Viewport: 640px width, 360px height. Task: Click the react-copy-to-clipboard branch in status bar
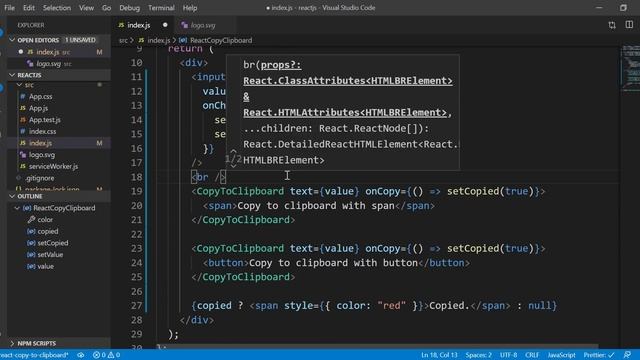[x=34, y=355]
